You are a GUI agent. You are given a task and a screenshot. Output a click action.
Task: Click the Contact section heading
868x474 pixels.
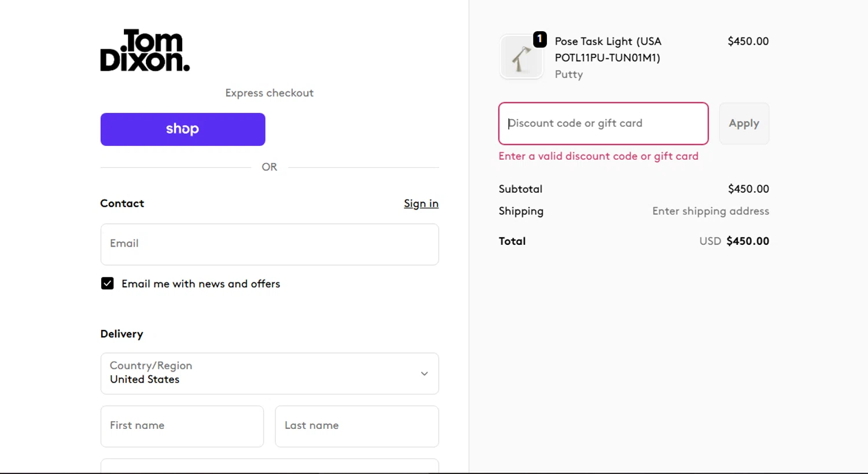point(122,203)
